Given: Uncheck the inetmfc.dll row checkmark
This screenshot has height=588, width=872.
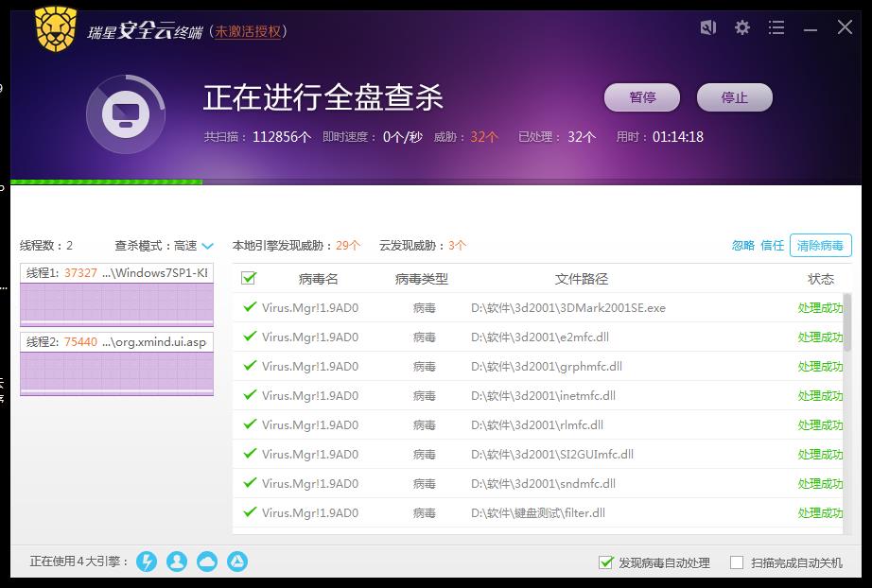Looking at the screenshot, I should tap(250, 394).
